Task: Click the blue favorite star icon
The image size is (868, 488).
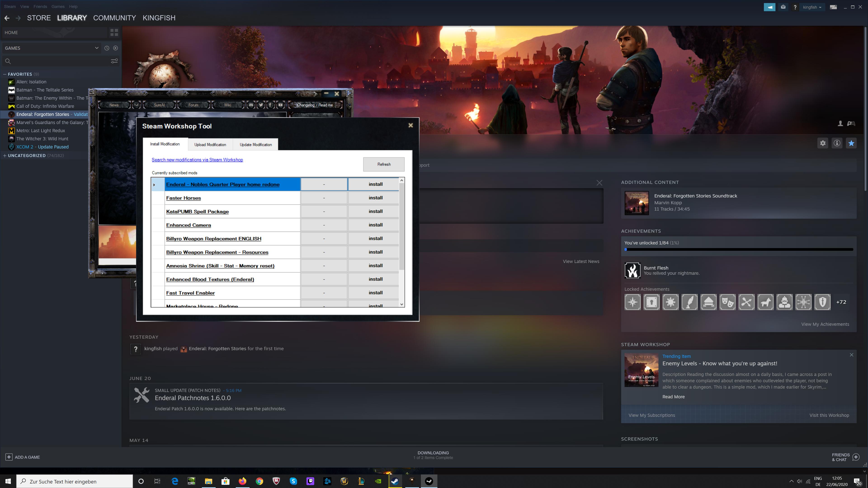Action: point(851,143)
